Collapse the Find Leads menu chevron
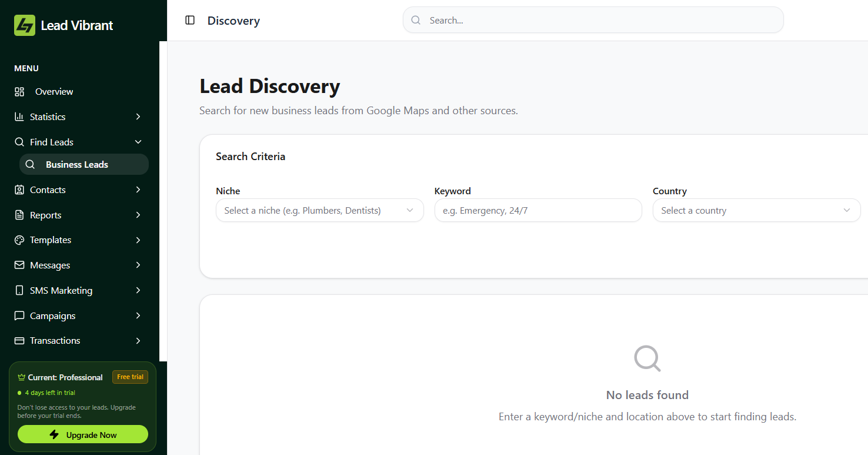 pyautogui.click(x=138, y=142)
